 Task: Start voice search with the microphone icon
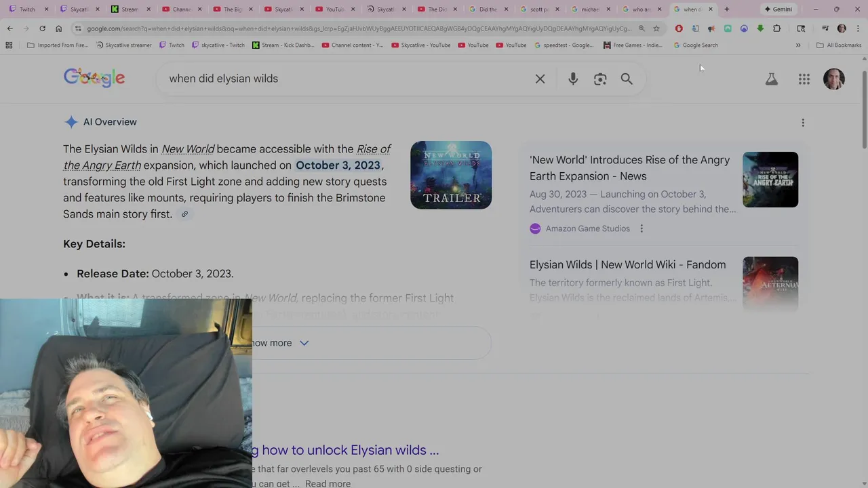(x=573, y=79)
